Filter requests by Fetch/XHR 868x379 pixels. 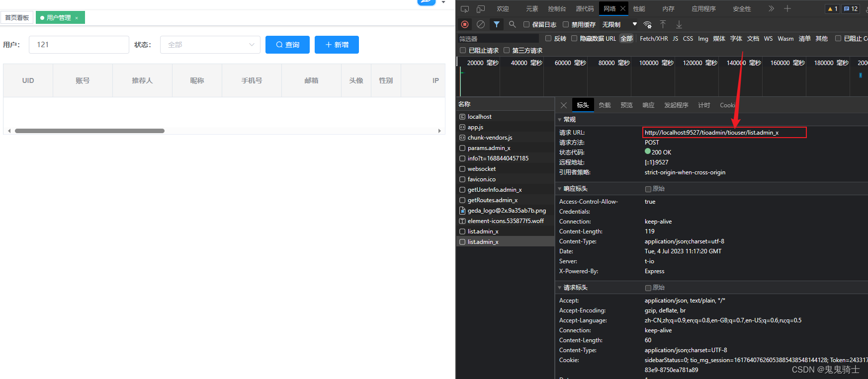654,38
